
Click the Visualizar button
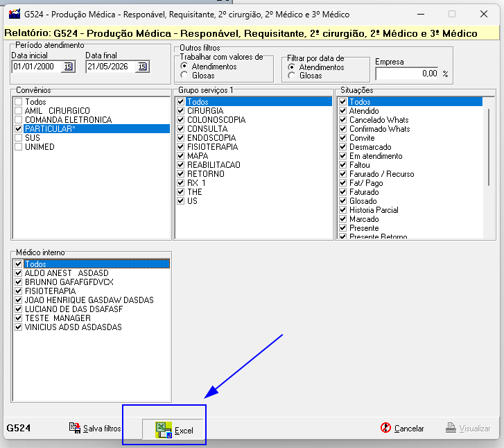point(468,428)
